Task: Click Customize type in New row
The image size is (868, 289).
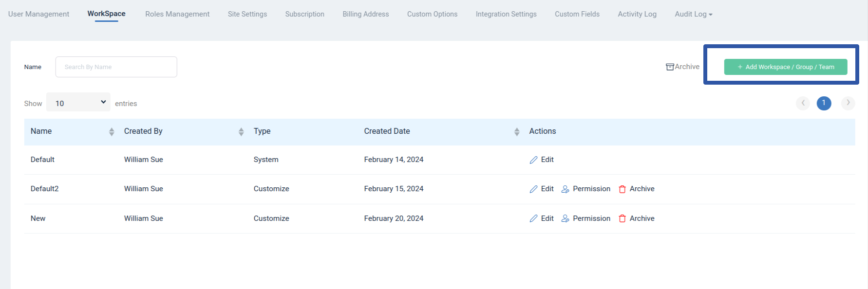Action: (271, 218)
